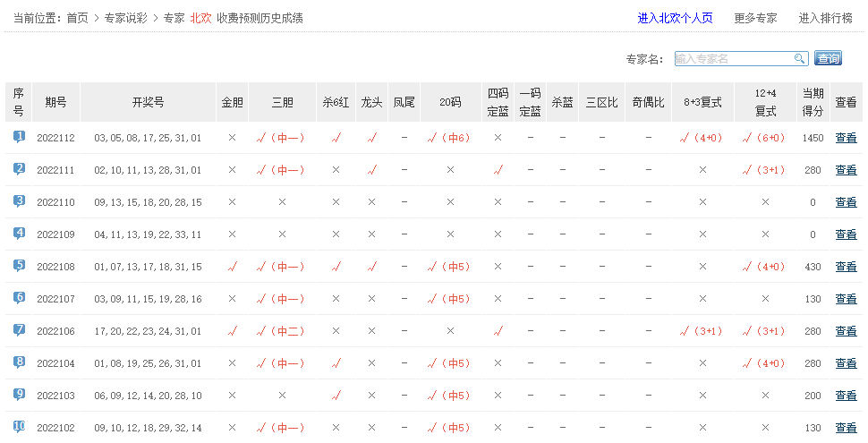Viewport: 868px width, 443px height.
Task: Click the magnifier icon in the expert search box
Action: pos(800,59)
